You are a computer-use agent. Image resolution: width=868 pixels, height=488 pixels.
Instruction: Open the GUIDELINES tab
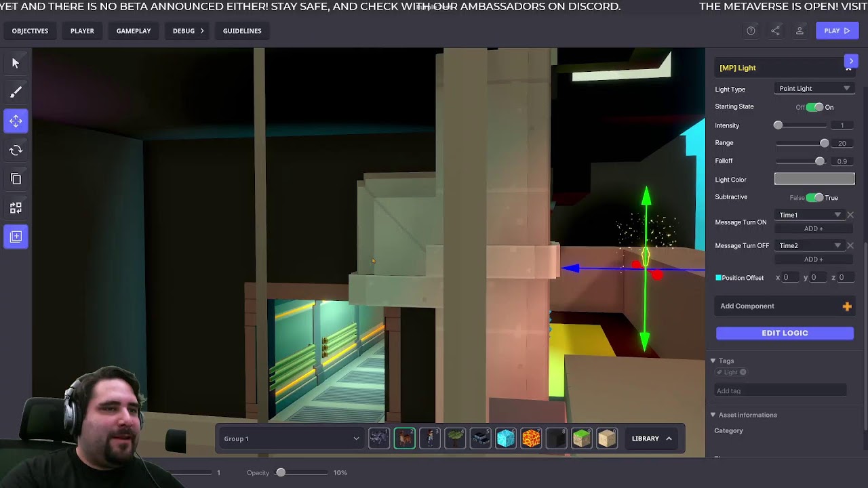[242, 30]
